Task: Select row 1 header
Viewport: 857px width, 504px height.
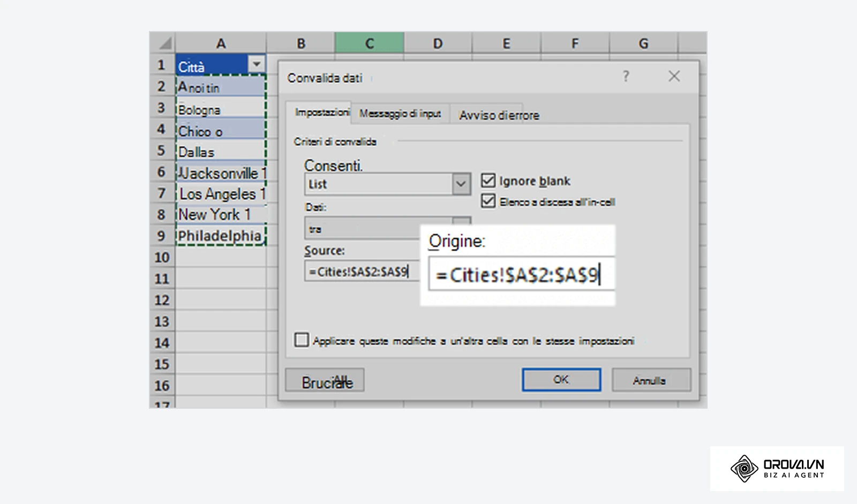Action: pos(162,65)
